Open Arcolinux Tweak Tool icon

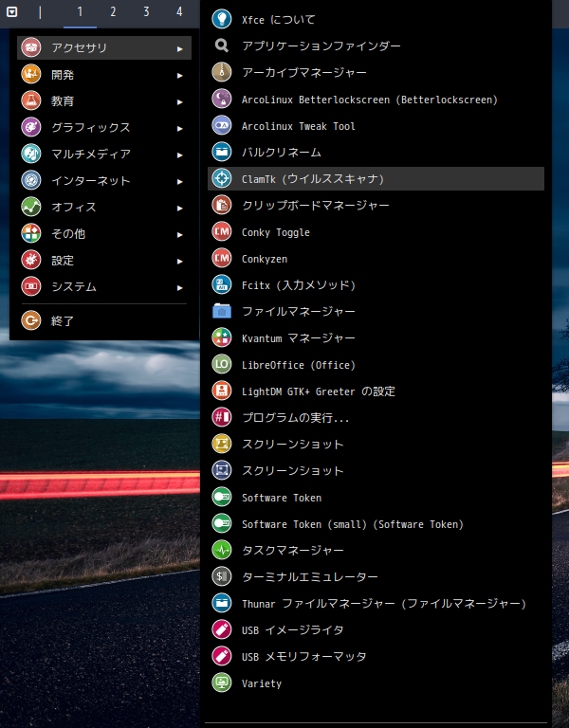coord(222,125)
